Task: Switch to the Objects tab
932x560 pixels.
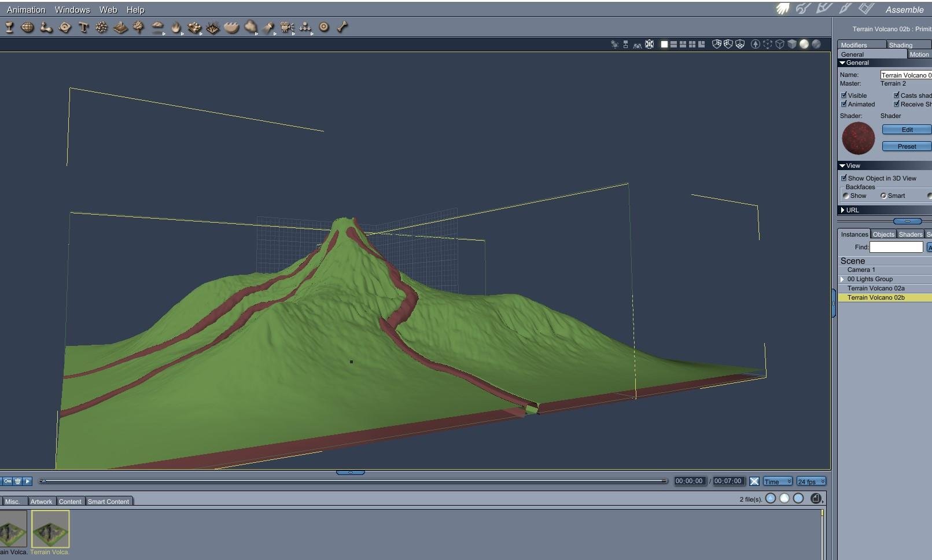Action: pyautogui.click(x=883, y=234)
